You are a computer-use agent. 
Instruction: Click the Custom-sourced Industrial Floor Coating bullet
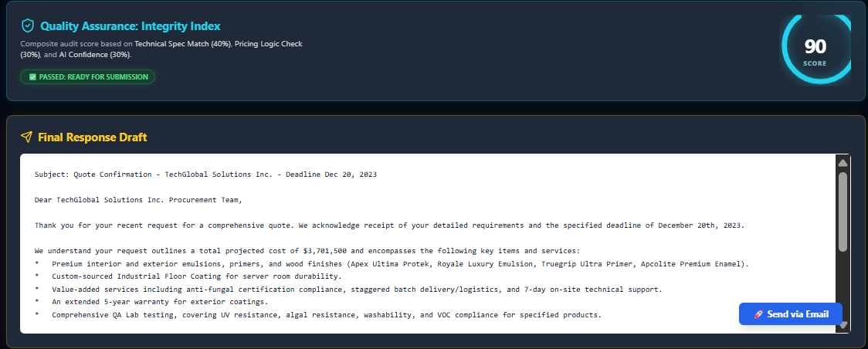[188, 276]
